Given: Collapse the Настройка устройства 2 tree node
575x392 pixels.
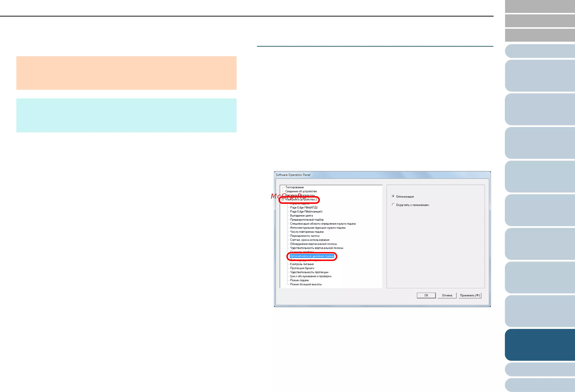Looking at the screenshot, I should (x=282, y=200).
